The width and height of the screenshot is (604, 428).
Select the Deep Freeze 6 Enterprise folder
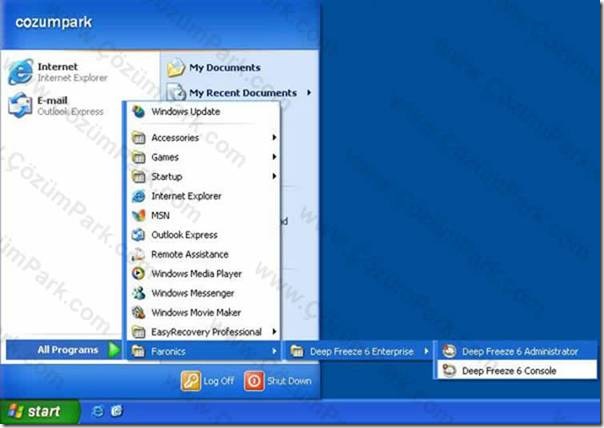(x=360, y=351)
